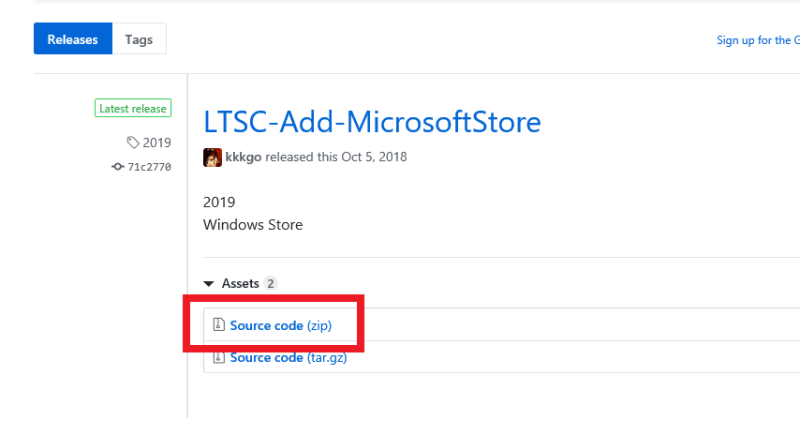
Task: Click the Latest release badge
Action: [134, 108]
